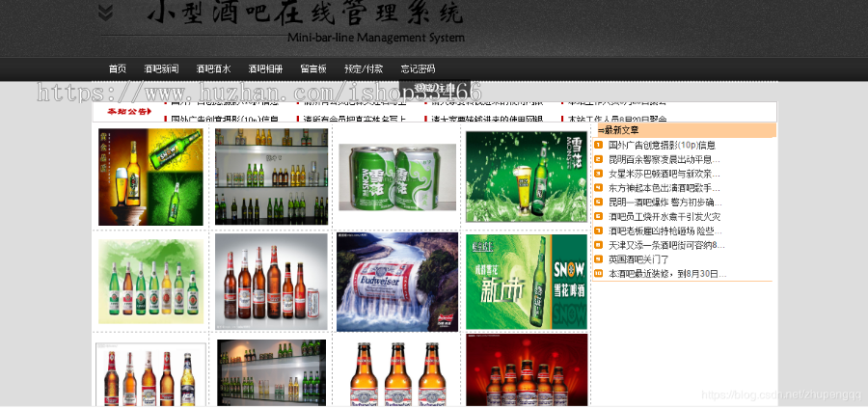Open 预定/付款 navigation item
The width and height of the screenshot is (868, 408).
coord(364,69)
